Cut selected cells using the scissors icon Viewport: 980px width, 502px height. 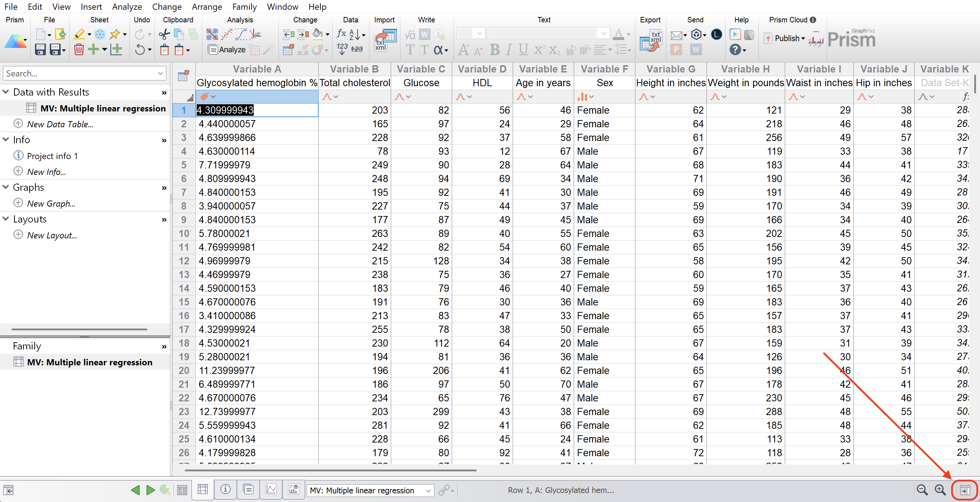coord(163,34)
